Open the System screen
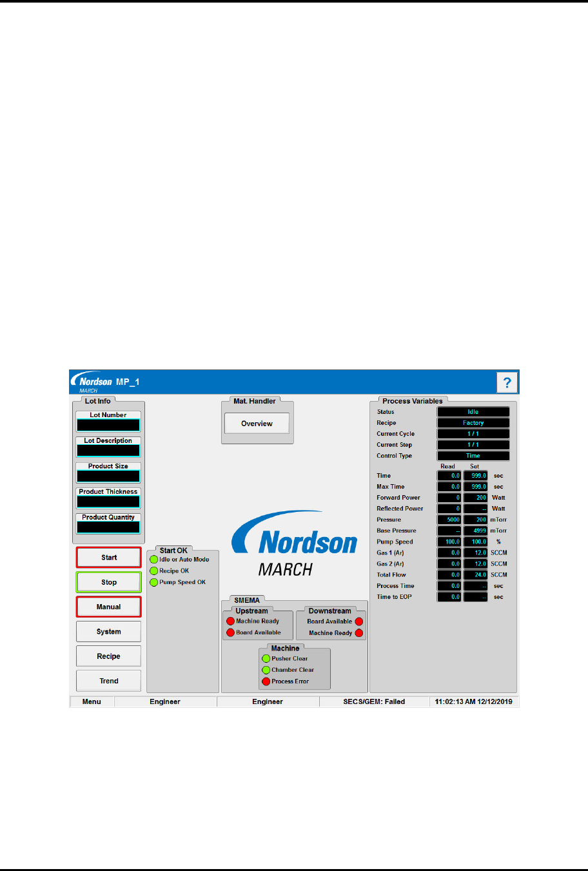This screenshot has width=588, height=871. 108,632
